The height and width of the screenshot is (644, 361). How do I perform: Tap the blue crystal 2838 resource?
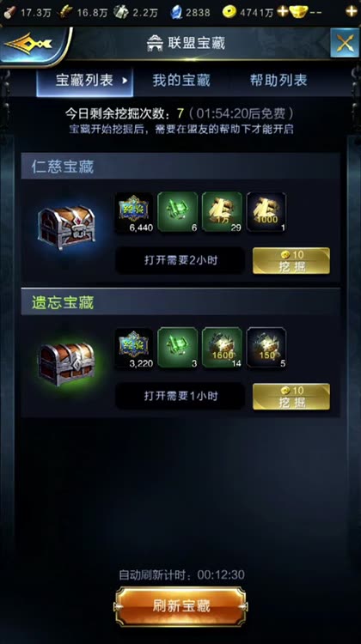click(190, 12)
